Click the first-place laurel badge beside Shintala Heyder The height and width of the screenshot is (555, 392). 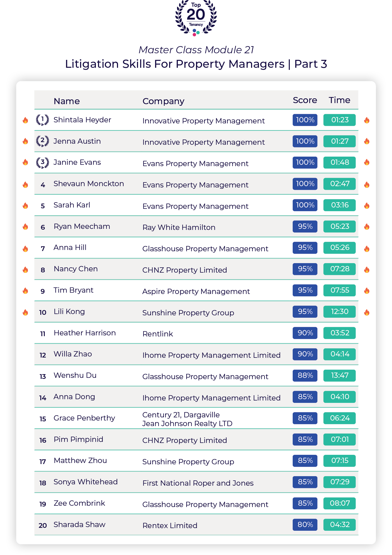[42, 120]
